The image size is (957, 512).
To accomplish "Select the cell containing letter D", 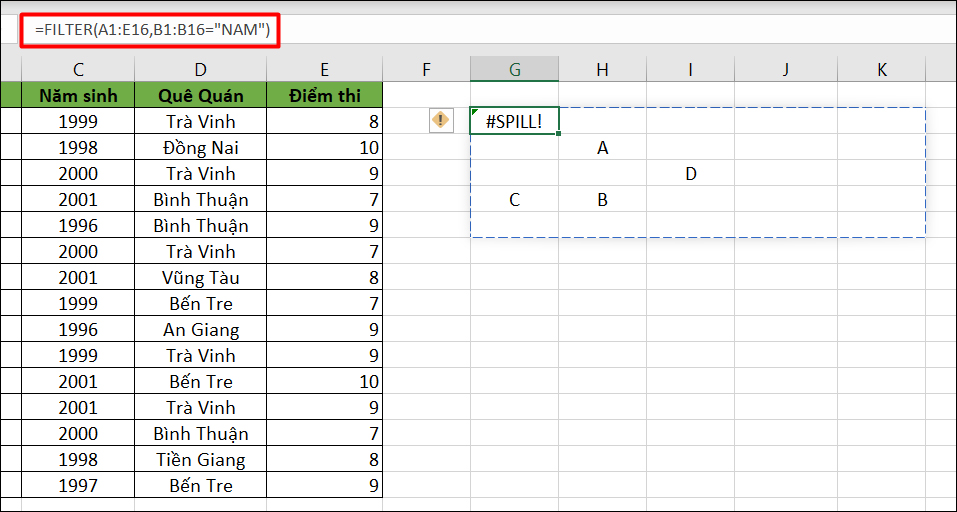I will tap(690, 174).
